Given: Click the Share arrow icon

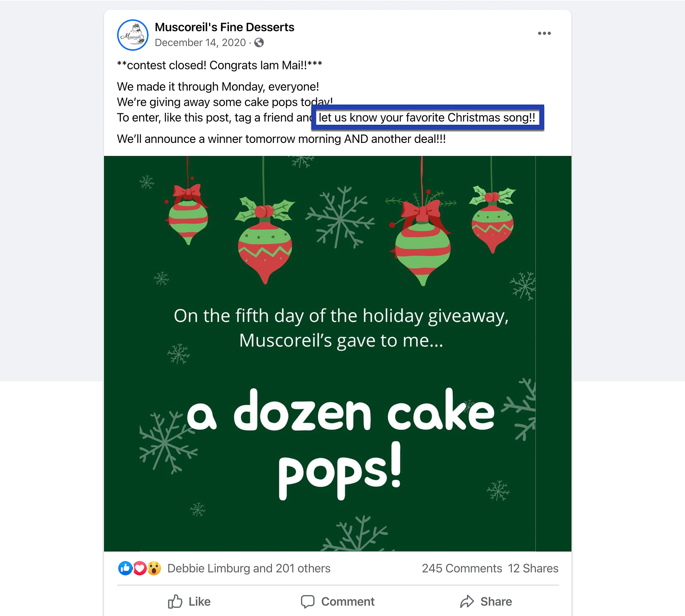Looking at the screenshot, I should (467, 602).
